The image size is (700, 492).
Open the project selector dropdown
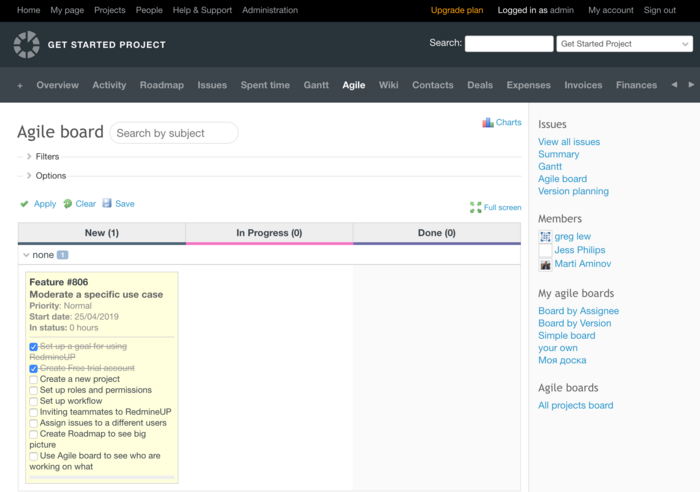coord(624,44)
